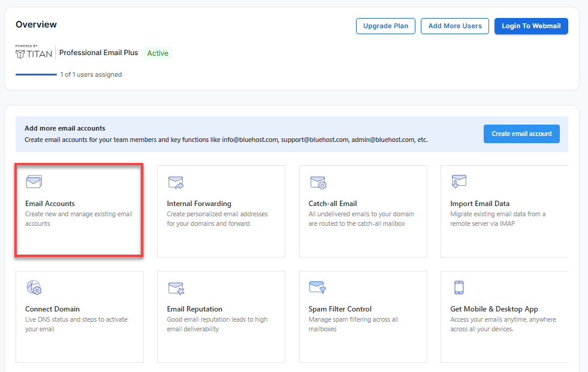
Task: Click the Catch-all Email gear envelope icon
Action: pyautogui.click(x=318, y=183)
